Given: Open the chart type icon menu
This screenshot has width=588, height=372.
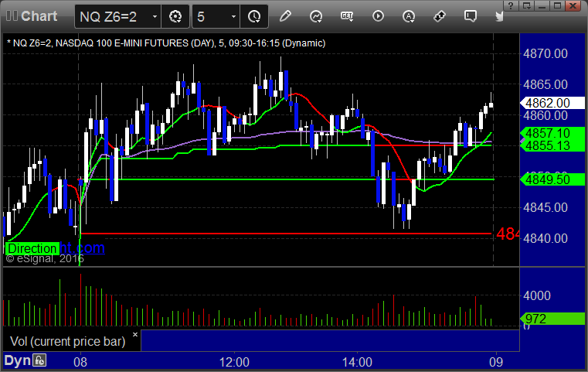Looking at the screenshot, I should (x=316, y=16).
